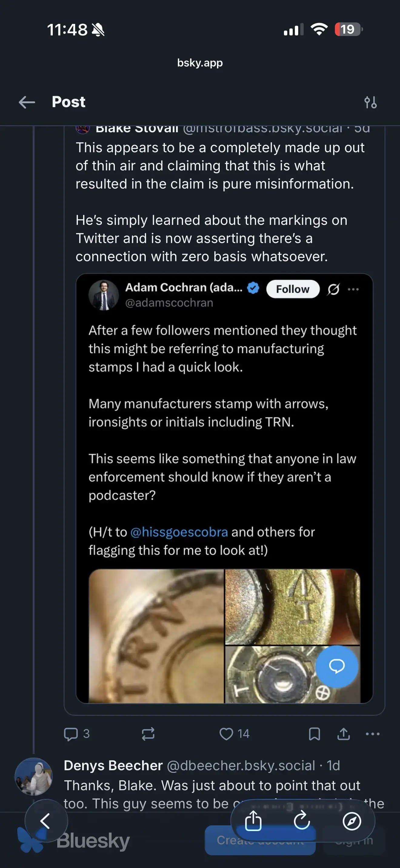This screenshot has height=868, width=400.
Task: Open Safari compass icon
Action: (352, 821)
